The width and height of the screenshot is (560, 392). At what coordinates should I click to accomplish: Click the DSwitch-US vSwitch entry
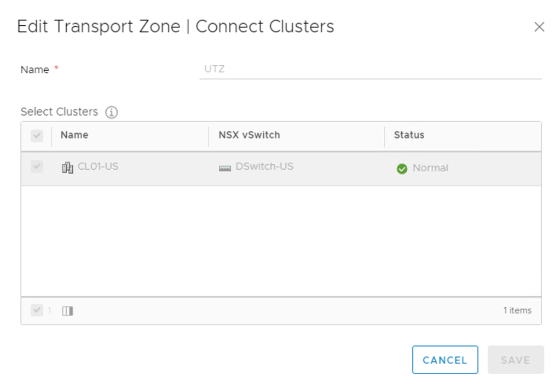point(264,166)
